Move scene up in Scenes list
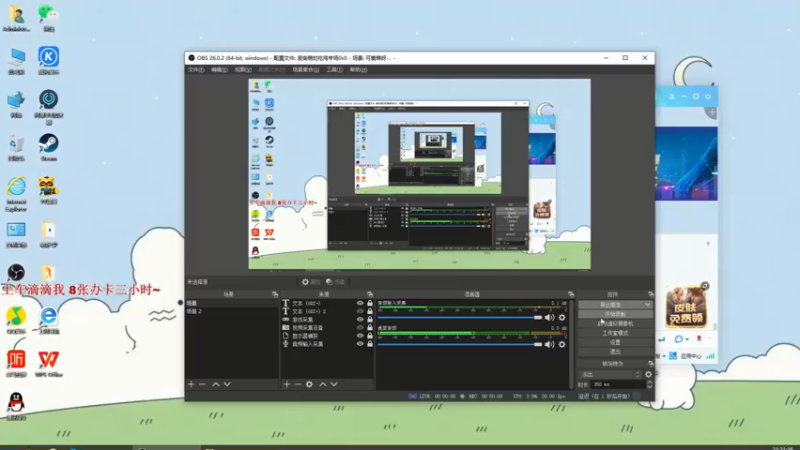The height and width of the screenshot is (450, 800). pos(216,384)
